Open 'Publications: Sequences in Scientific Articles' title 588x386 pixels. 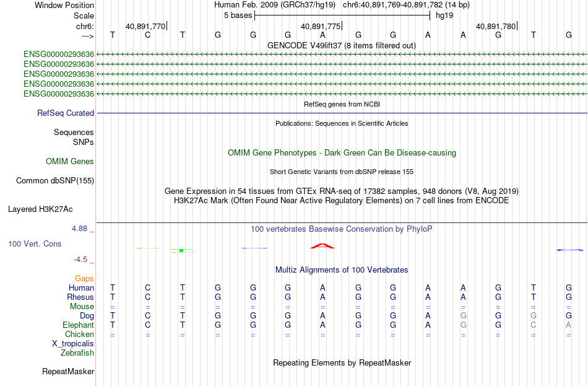pos(342,123)
